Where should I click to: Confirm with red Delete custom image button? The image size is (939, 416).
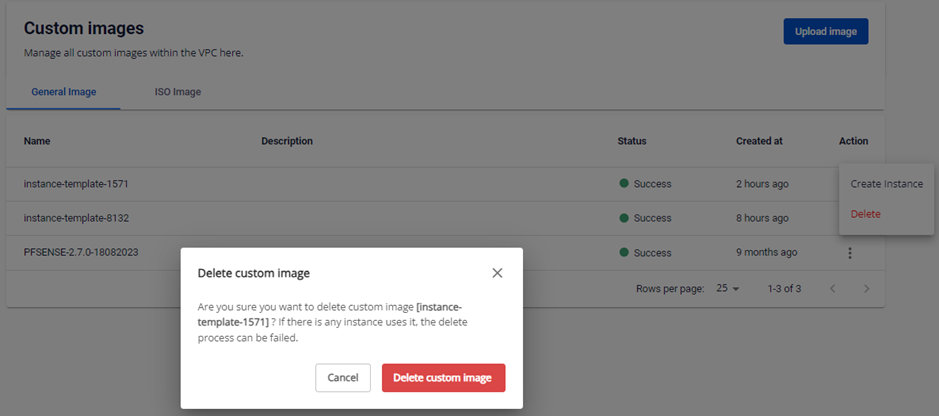click(x=443, y=378)
